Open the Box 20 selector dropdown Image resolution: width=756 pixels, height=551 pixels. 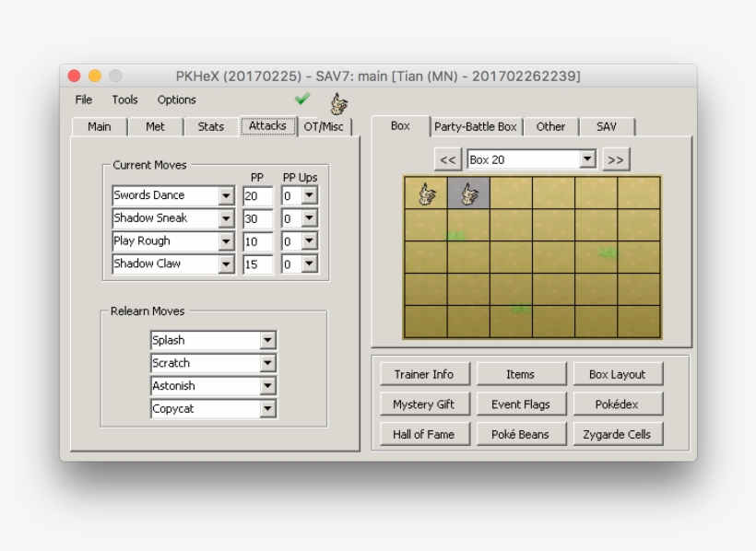click(x=587, y=159)
